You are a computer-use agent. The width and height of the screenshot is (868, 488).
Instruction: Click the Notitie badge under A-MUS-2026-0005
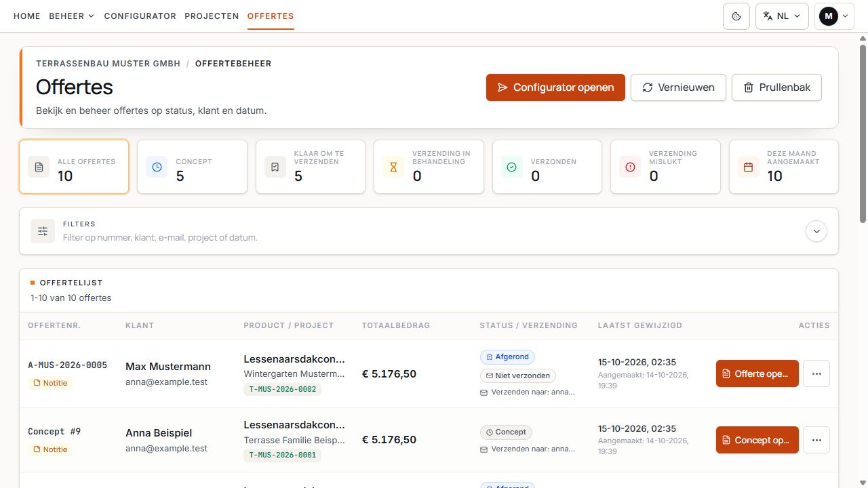(x=51, y=383)
